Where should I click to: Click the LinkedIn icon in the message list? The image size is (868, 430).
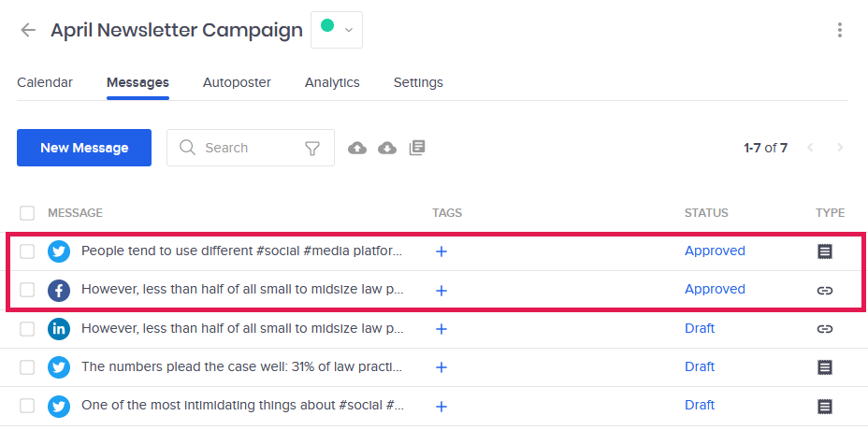coord(59,329)
